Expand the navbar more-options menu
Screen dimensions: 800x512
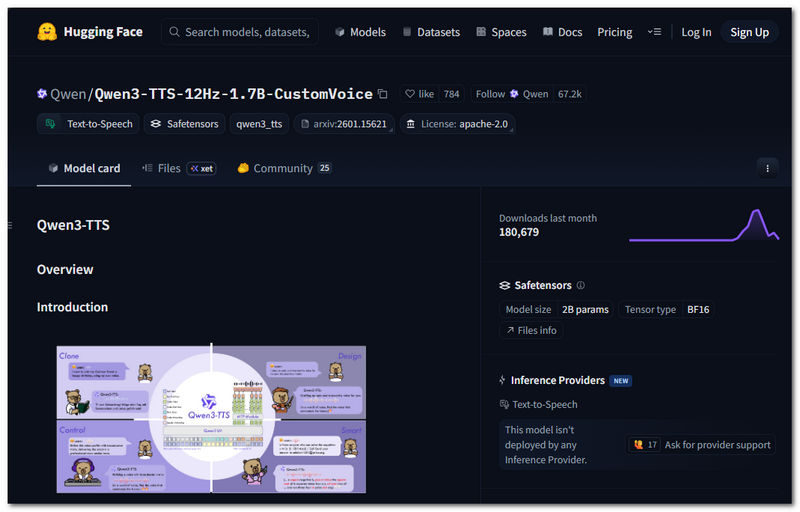[654, 32]
